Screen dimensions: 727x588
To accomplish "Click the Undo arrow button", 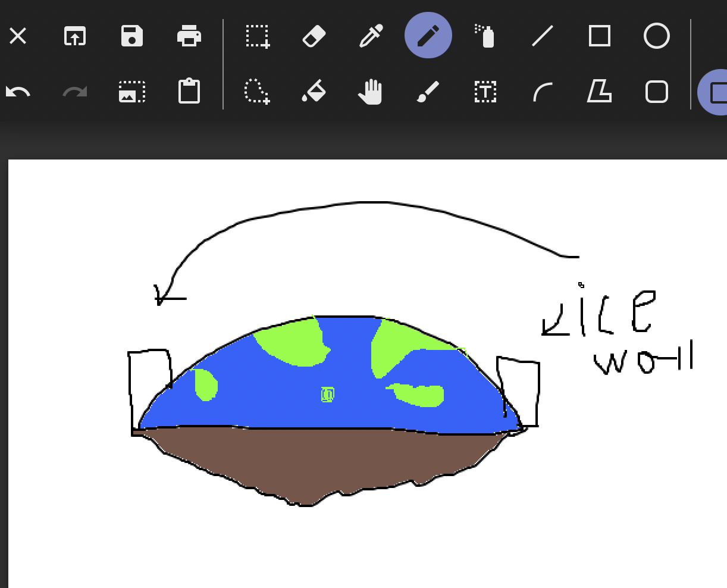I will point(18,92).
